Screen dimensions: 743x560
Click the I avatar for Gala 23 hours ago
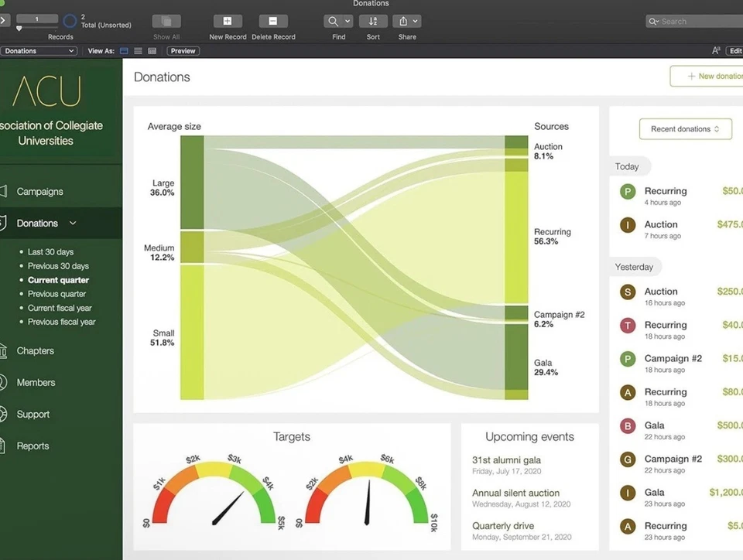[x=628, y=493]
